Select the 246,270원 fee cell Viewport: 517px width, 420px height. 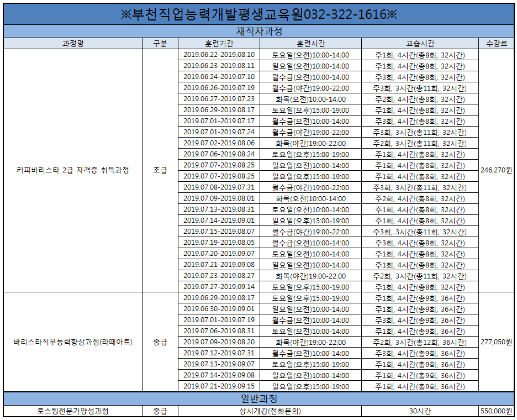496,170
